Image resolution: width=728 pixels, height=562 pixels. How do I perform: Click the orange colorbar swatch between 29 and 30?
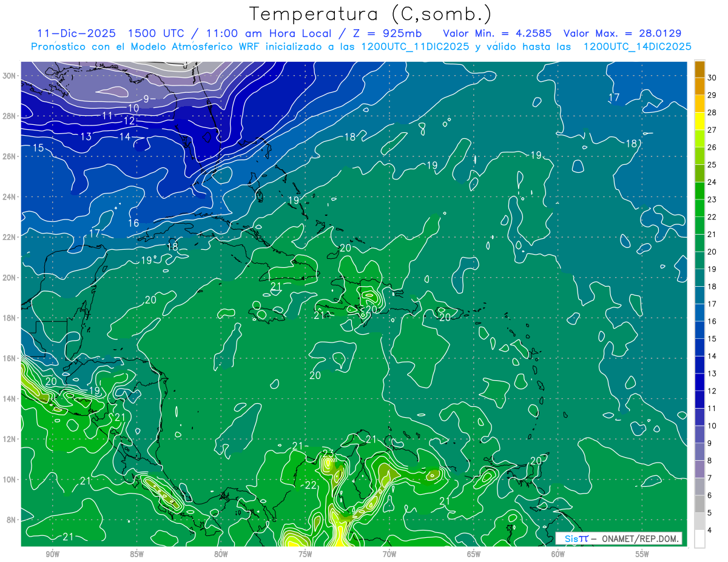(x=699, y=86)
